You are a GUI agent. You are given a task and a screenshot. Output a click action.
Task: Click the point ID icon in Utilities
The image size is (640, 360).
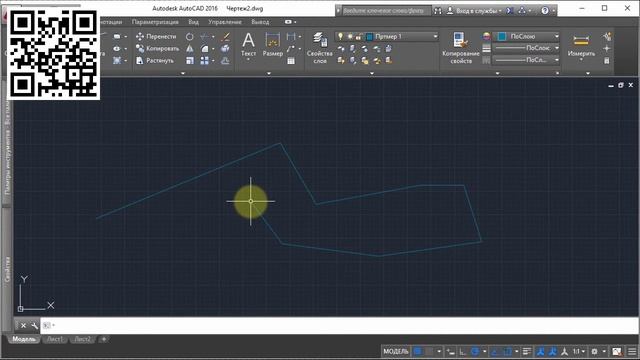click(x=607, y=49)
